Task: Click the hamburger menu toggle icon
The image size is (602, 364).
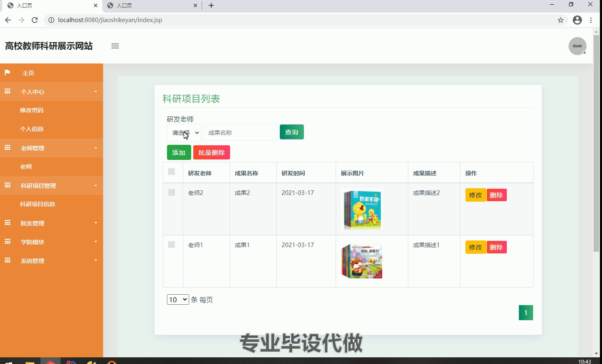Action: pos(115,46)
